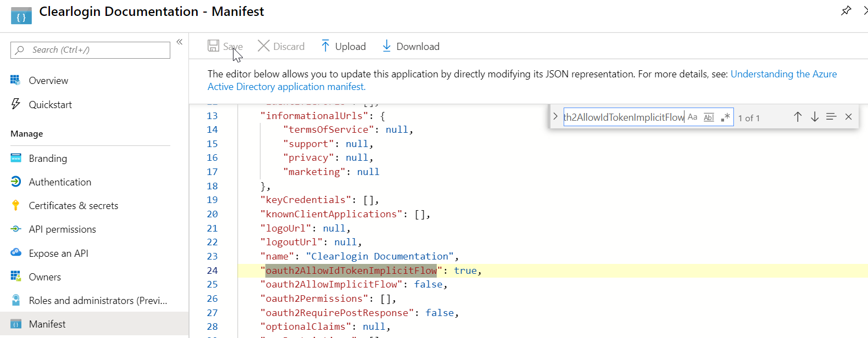This screenshot has width=868, height=338.
Task: Click the sidebar Search field
Action: coord(91,50)
